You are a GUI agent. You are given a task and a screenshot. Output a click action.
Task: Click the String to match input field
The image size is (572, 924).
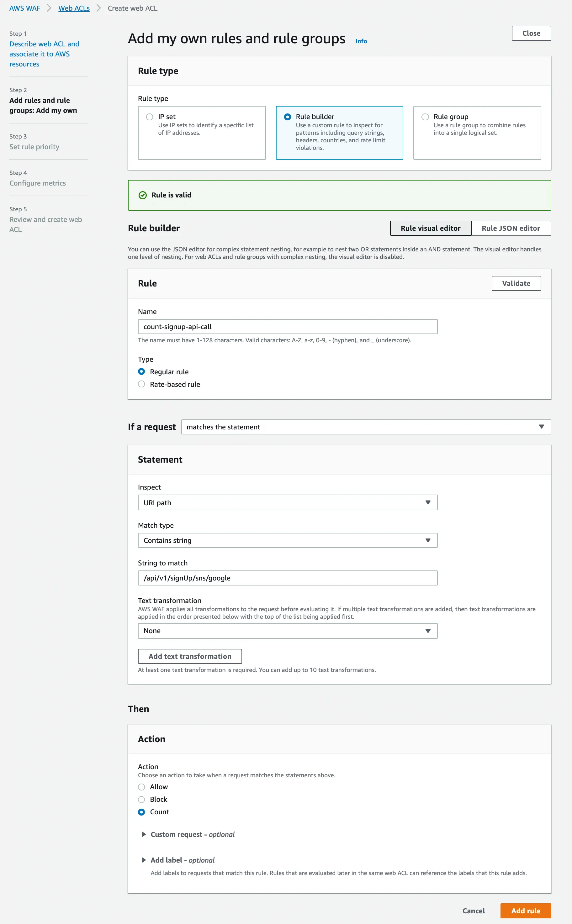(x=288, y=578)
